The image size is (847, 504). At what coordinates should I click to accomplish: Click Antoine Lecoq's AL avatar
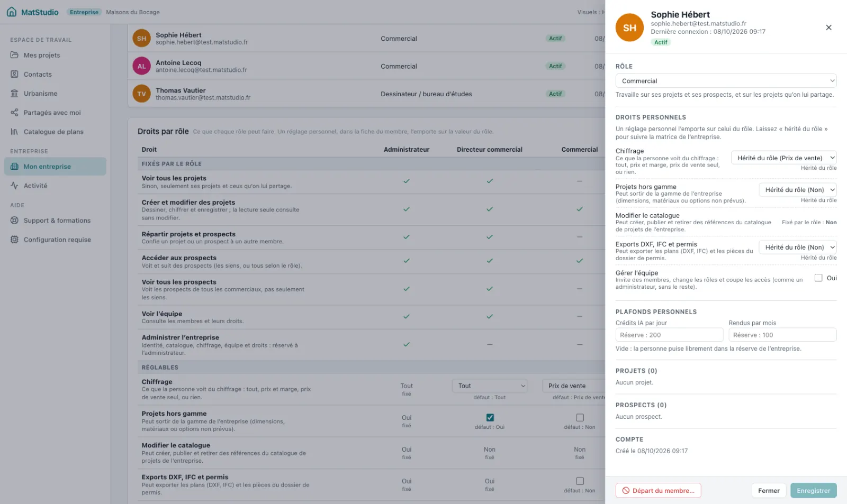click(141, 66)
